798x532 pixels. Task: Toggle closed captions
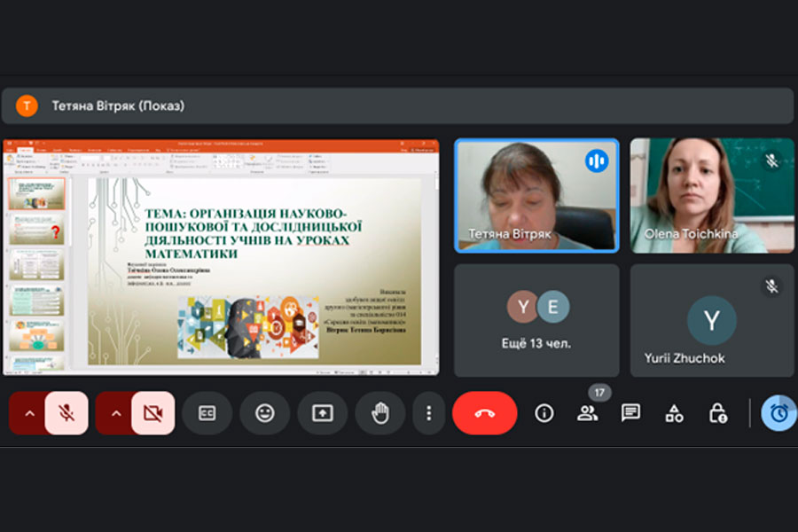(207, 413)
